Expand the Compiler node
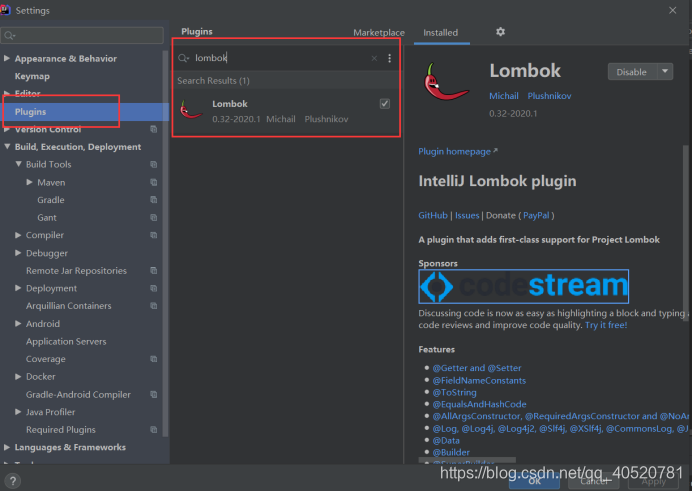Image resolution: width=692 pixels, height=492 pixels. click(x=18, y=235)
